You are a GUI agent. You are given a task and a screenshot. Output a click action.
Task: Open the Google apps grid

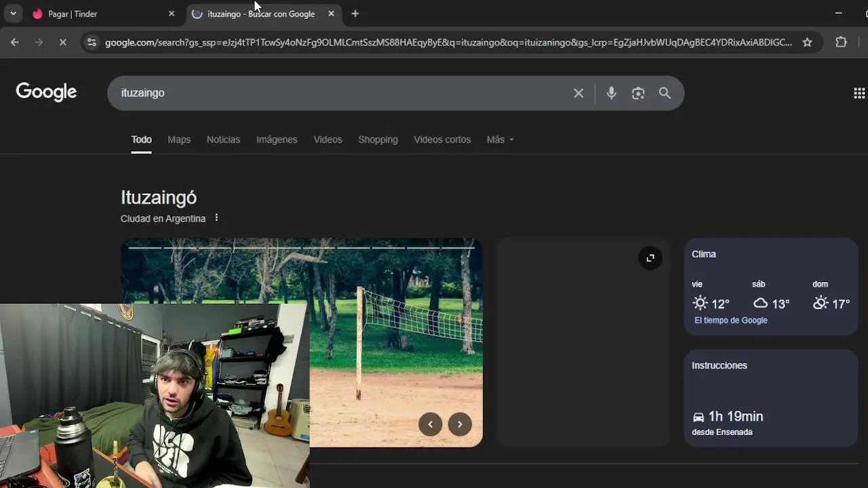click(859, 94)
